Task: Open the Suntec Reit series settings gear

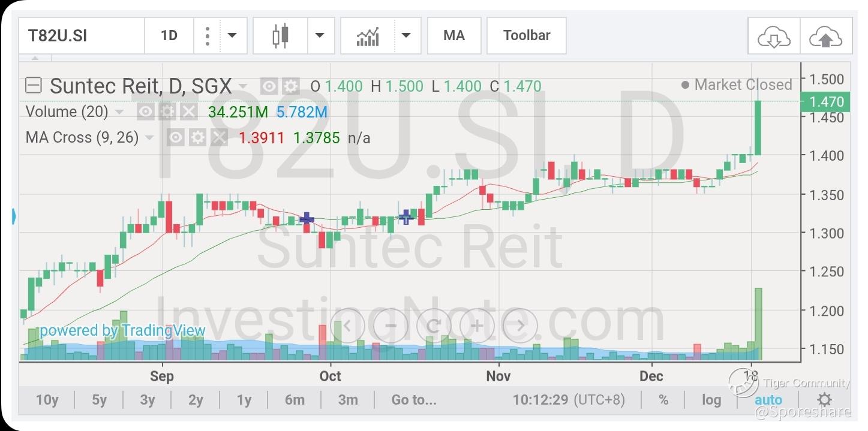Action: pyautogui.click(x=291, y=86)
